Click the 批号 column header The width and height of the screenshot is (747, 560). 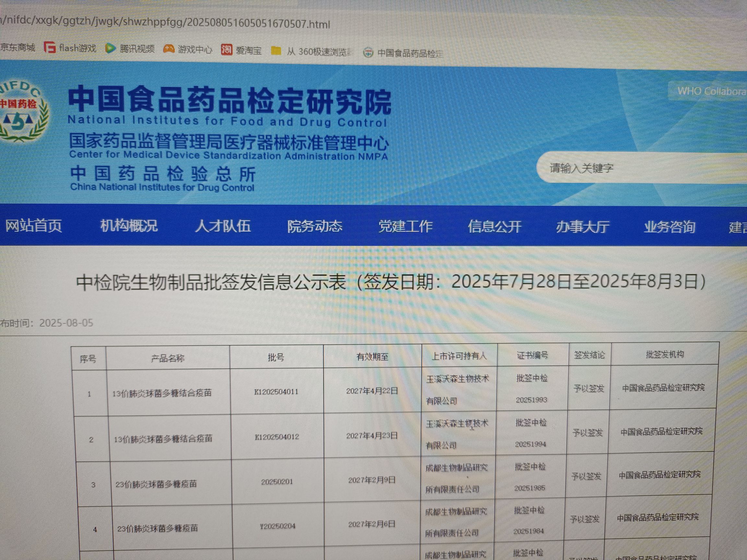(276, 357)
